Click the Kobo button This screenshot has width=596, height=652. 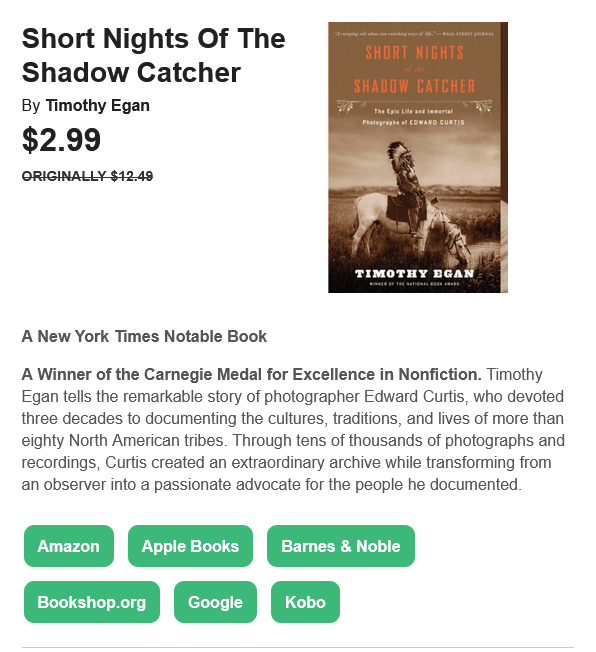(x=305, y=602)
